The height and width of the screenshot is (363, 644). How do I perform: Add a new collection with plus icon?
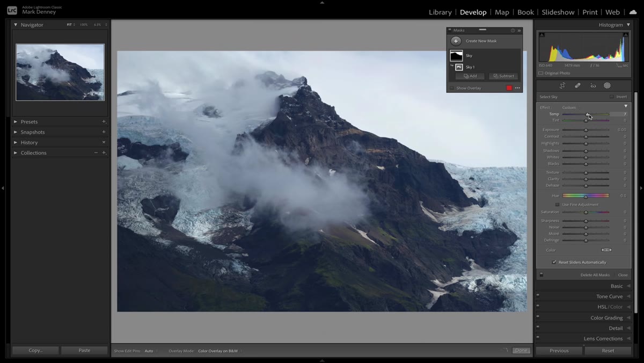click(x=104, y=153)
